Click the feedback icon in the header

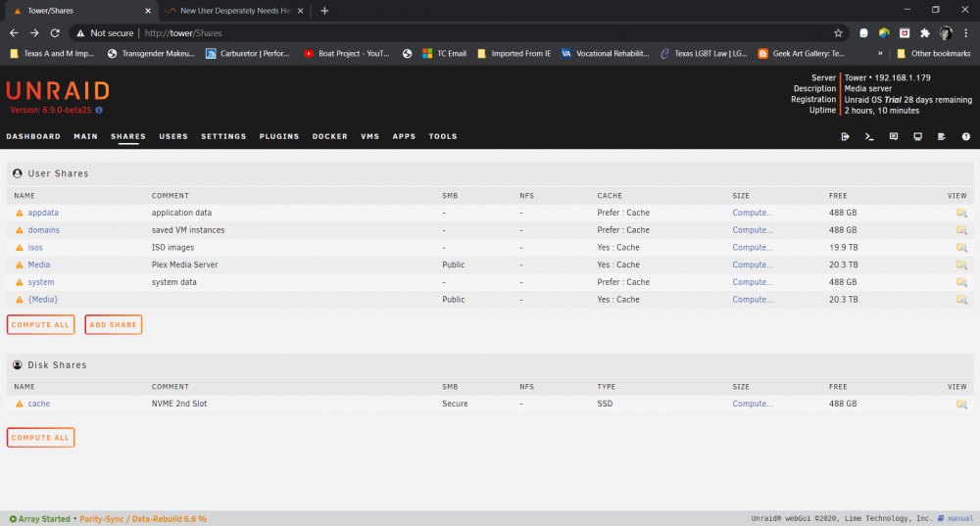894,136
